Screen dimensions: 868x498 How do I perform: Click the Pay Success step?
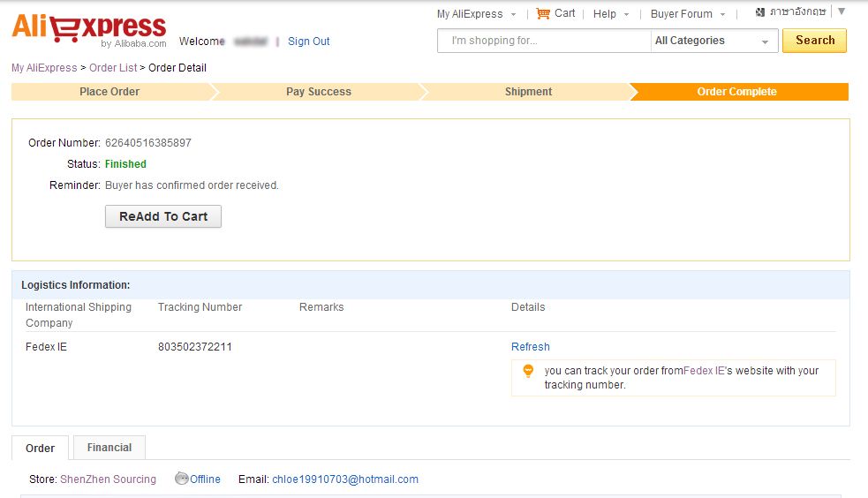point(318,92)
